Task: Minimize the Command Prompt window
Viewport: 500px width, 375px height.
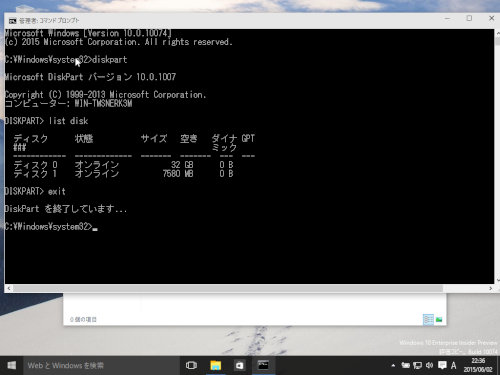Action: click(447, 19)
